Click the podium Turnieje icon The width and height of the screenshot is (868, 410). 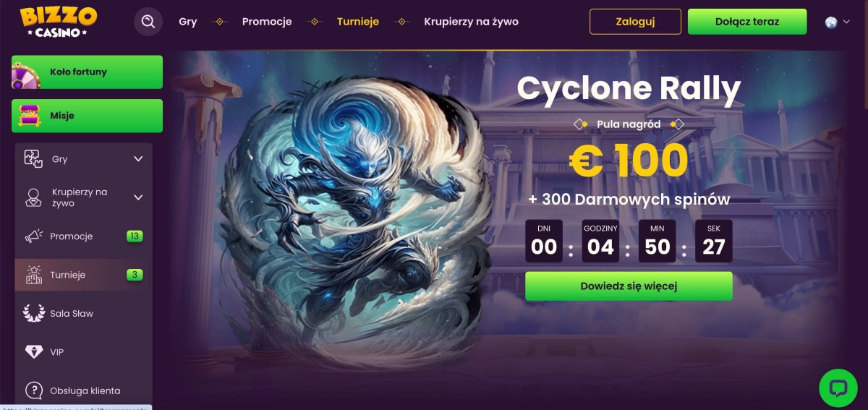(33, 275)
